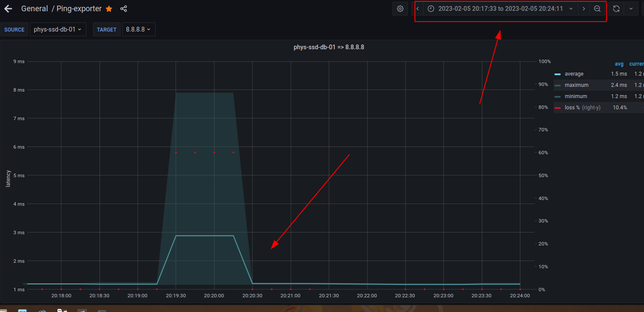Open the panel title menu
The width and height of the screenshot is (644, 312).
[329, 47]
